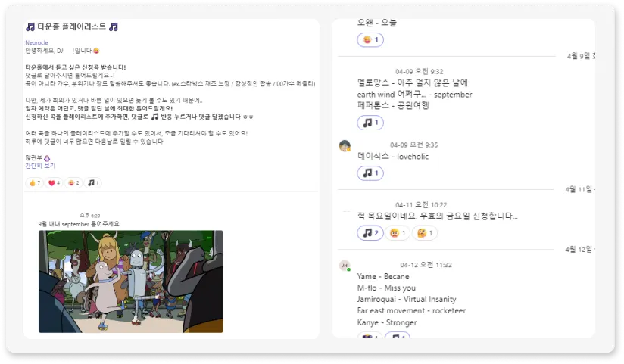Viewport: 624px width, 364px height.
Task: Click the laughing emoji after the DJ greeting
Action: (96, 51)
